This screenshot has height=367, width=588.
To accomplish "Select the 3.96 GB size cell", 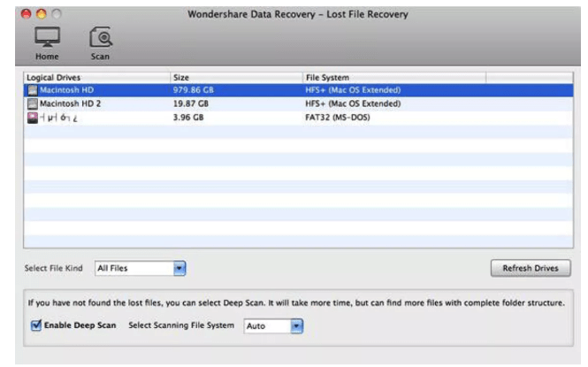I will (188, 118).
